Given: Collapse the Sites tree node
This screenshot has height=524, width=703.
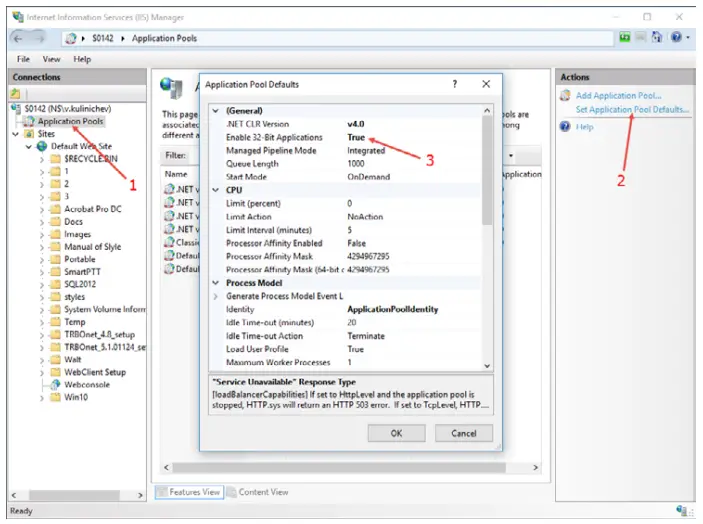Looking at the screenshot, I should [16, 134].
